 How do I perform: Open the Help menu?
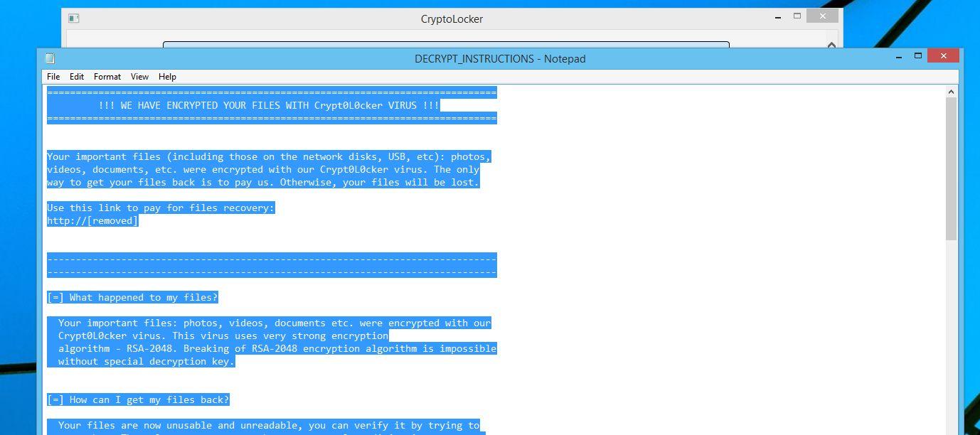click(x=167, y=77)
